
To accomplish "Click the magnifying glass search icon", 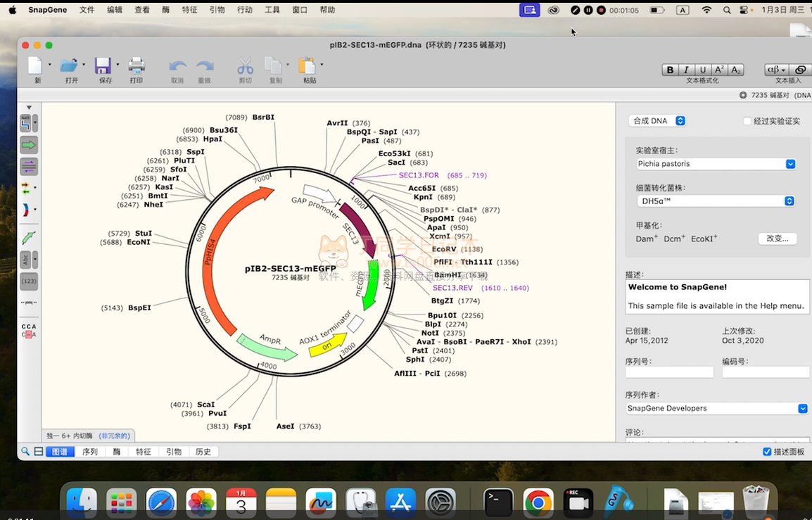I will point(25,452).
